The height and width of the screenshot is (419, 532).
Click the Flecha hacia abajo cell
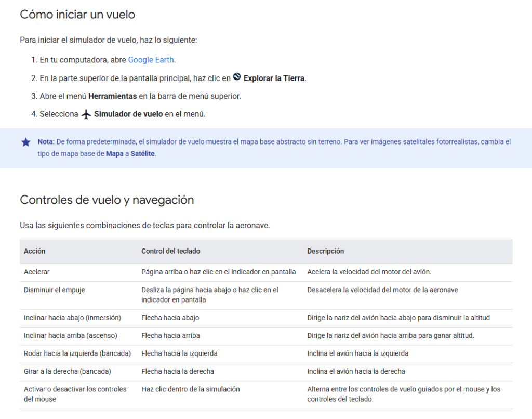[x=170, y=318]
